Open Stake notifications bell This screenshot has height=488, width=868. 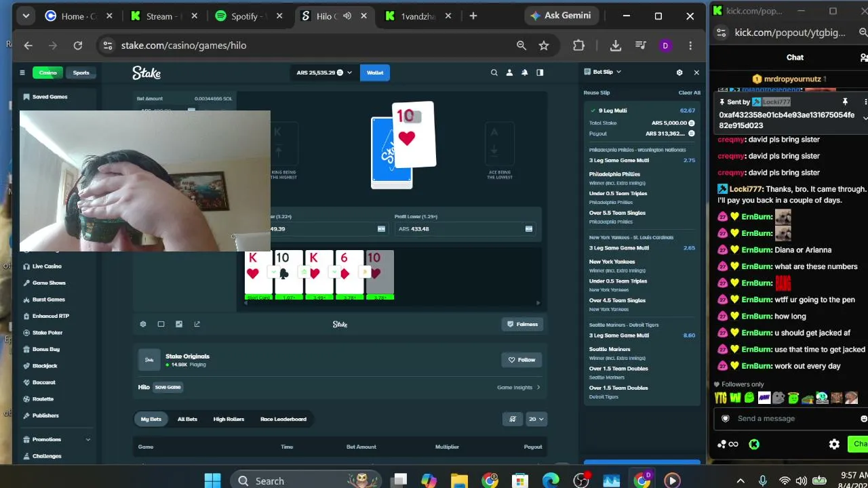point(524,73)
